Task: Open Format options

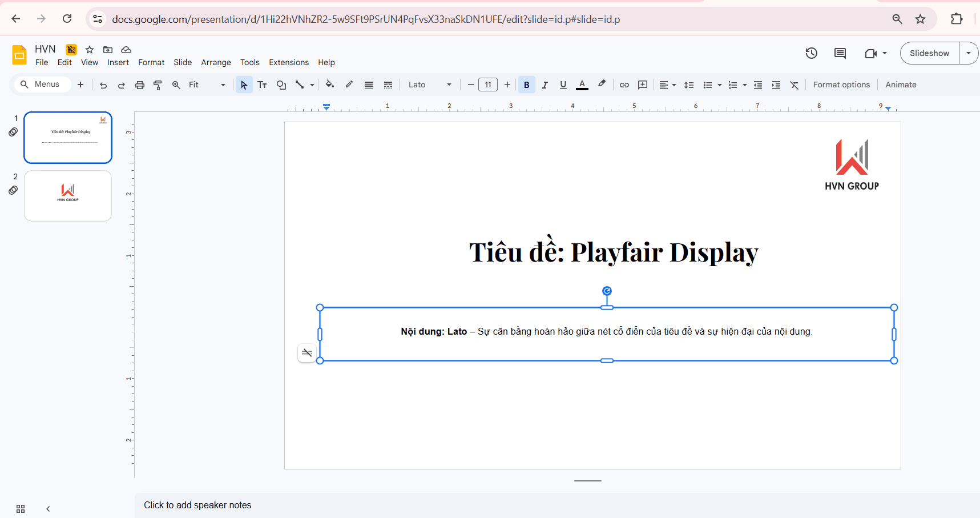Action: click(x=841, y=84)
